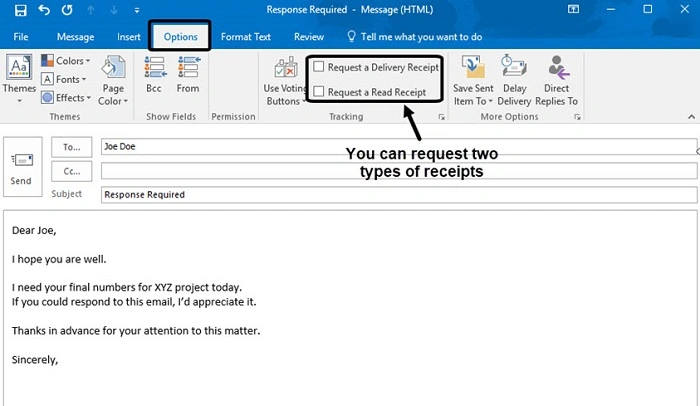Click Direct Replies To
700x406 pixels.
point(556,81)
